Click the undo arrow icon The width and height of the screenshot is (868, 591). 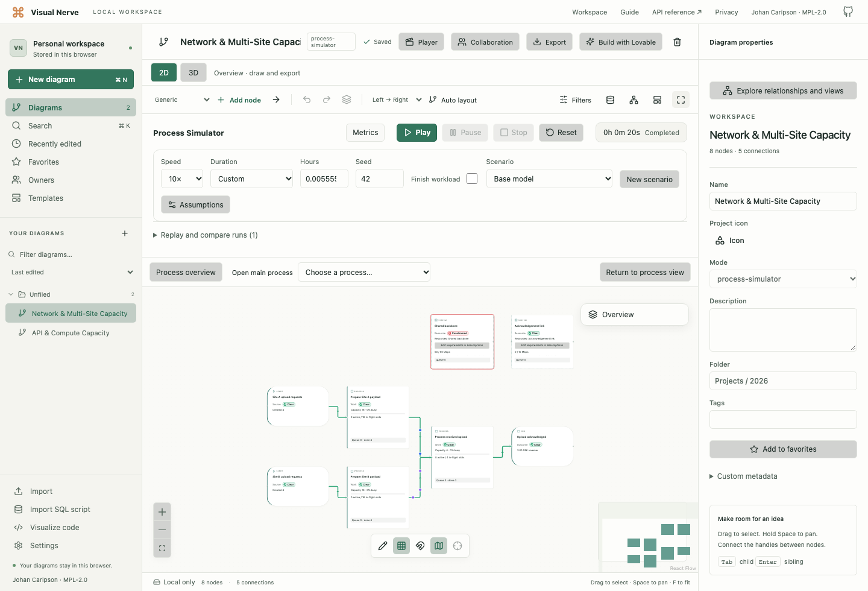pos(307,100)
